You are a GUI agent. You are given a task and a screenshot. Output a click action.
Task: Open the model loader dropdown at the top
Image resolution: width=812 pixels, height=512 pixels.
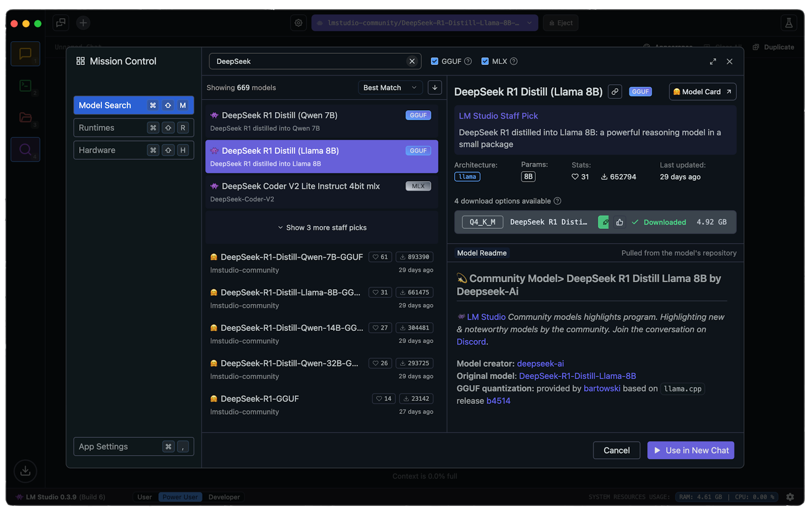(x=425, y=22)
